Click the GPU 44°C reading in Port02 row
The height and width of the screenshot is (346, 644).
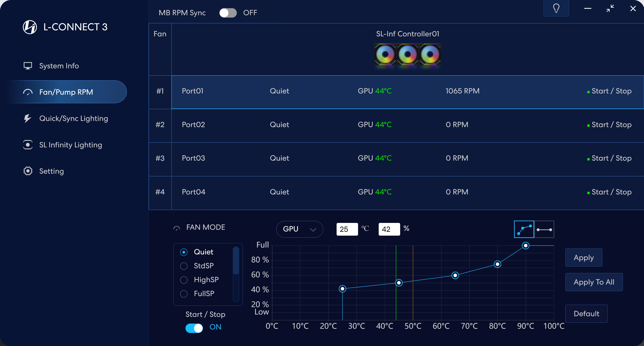click(x=374, y=125)
